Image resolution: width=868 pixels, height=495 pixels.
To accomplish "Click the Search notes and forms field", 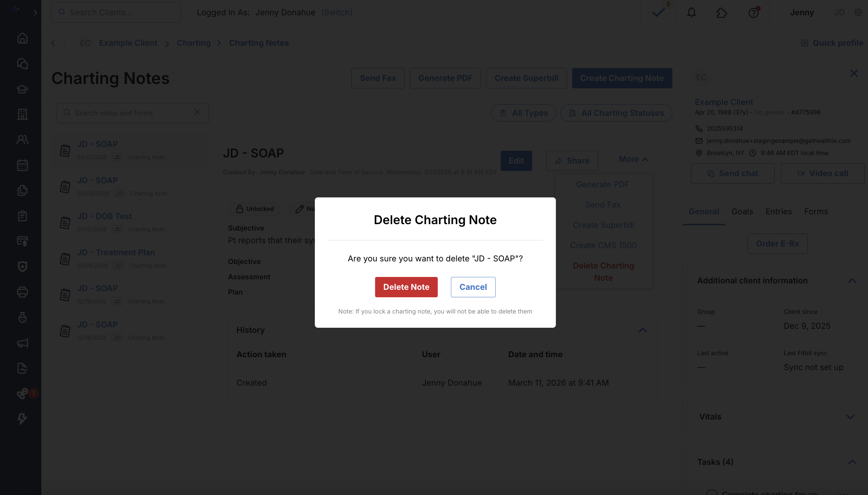I will [133, 113].
